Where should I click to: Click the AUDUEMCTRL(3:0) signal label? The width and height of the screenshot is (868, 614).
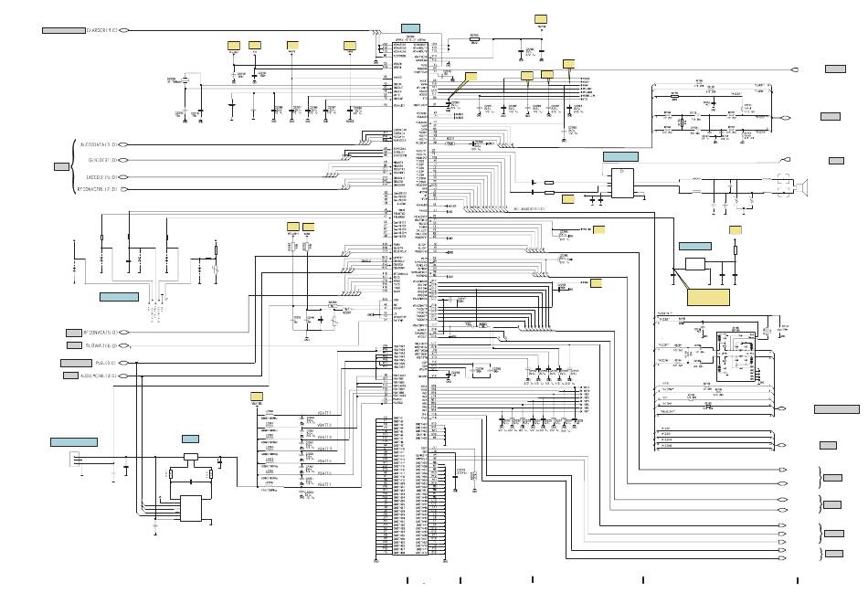[99, 376]
